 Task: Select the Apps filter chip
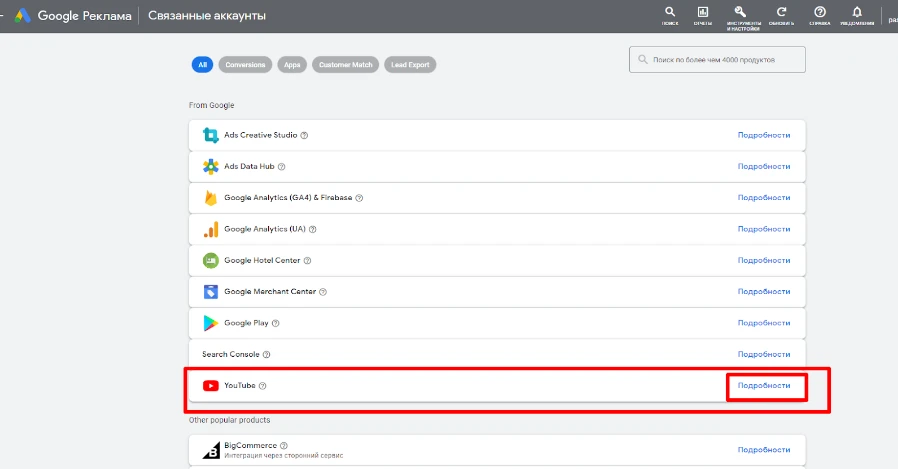click(292, 65)
